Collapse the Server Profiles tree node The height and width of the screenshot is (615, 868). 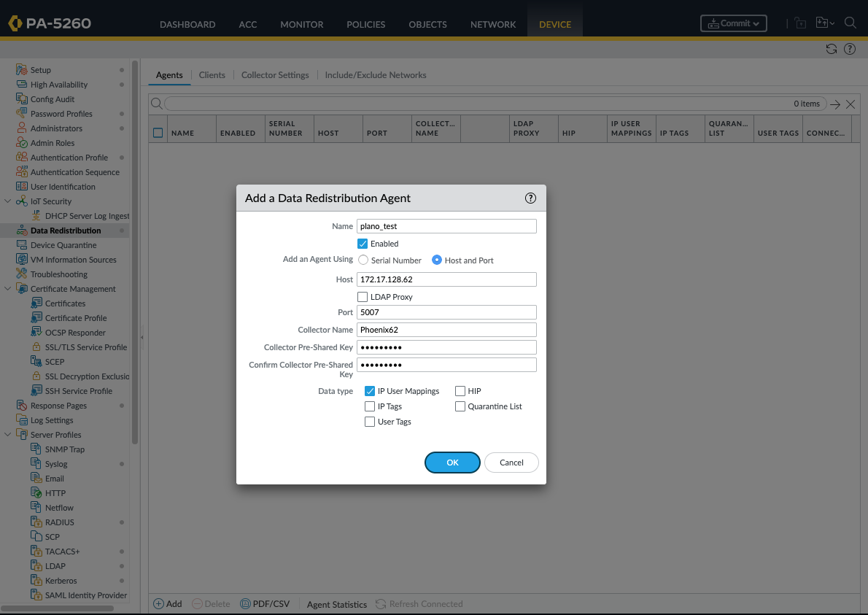coord(8,435)
